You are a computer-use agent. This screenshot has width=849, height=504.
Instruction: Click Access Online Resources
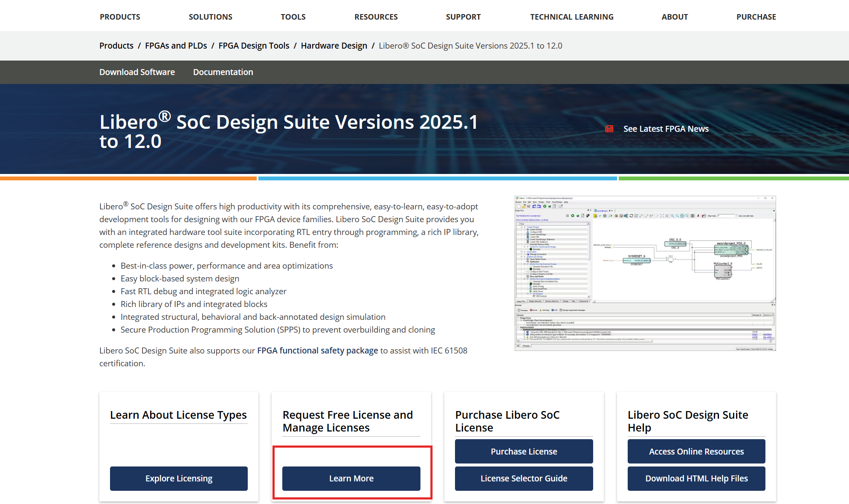click(696, 451)
